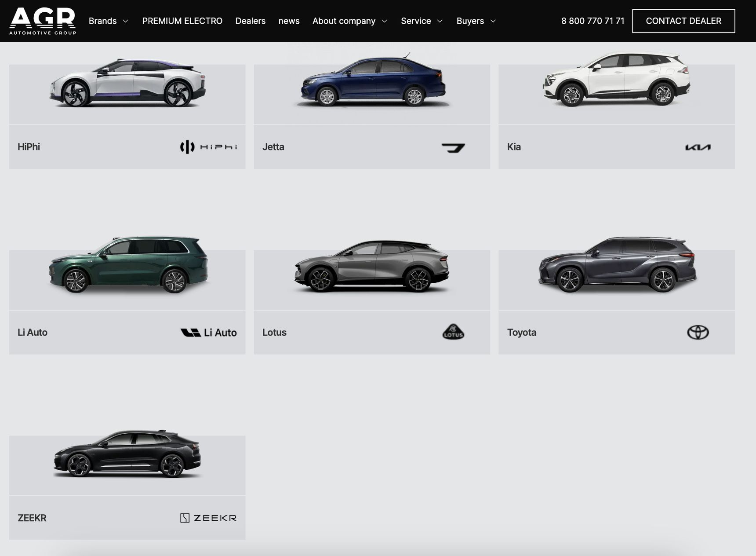This screenshot has height=556, width=756.
Task: Click the Toyota emblem logo
Action: [x=698, y=332]
